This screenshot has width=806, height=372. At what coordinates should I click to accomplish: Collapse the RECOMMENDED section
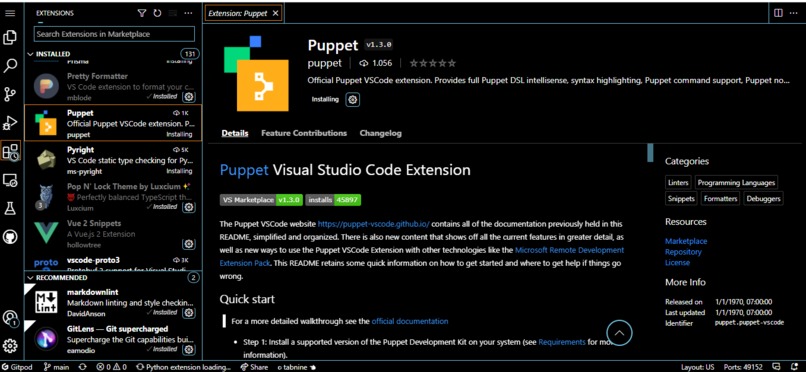pyautogui.click(x=113, y=277)
